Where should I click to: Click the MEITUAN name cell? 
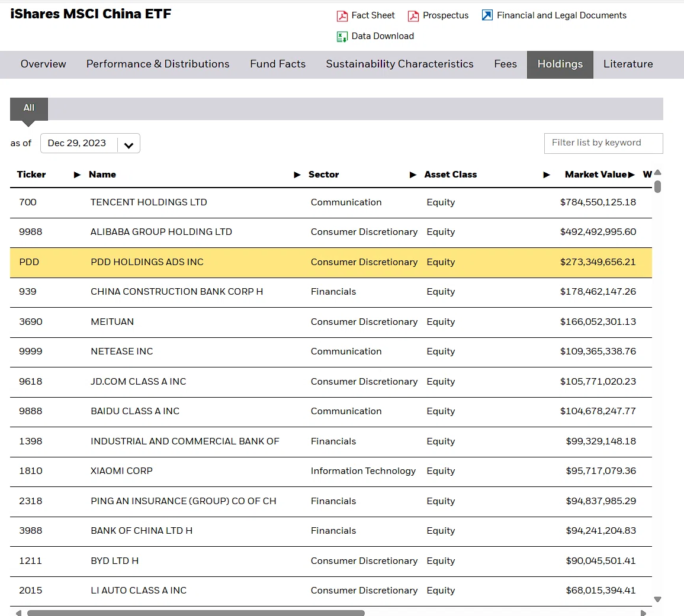click(113, 322)
